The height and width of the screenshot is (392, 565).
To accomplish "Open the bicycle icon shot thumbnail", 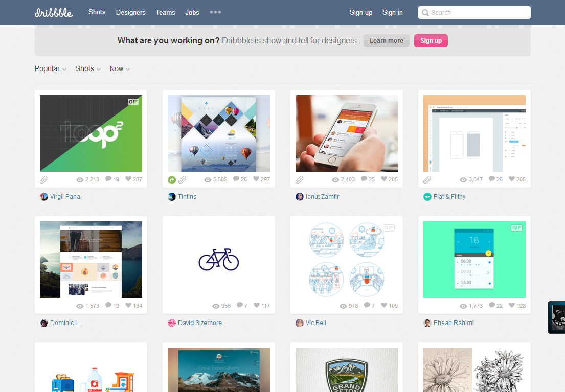I will pos(219,260).
